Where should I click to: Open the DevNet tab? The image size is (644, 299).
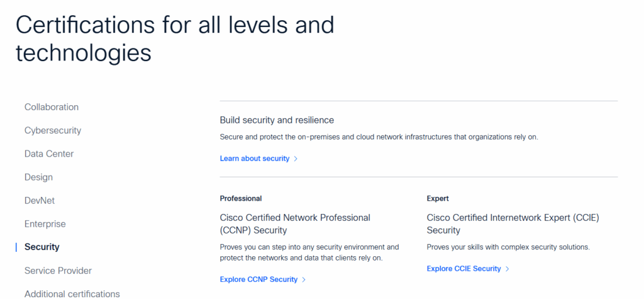[40, 200]
